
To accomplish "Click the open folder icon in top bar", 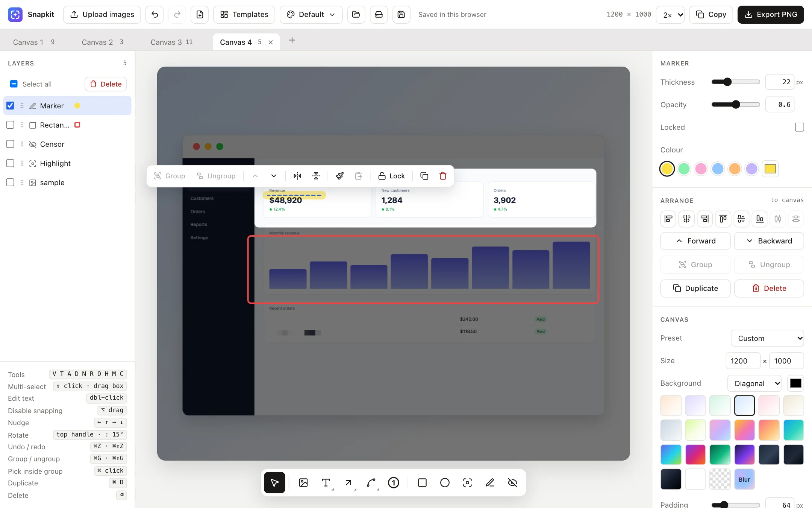I will click(x=356, y=14).
